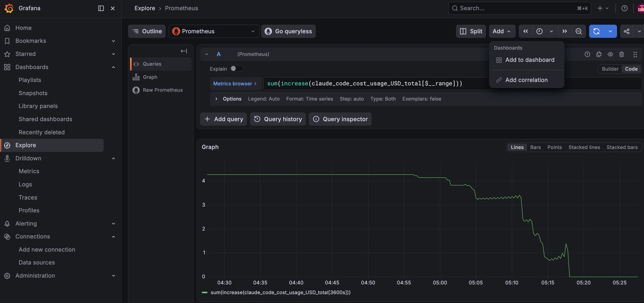Select Explore in the sidebar

coord(52,145)
